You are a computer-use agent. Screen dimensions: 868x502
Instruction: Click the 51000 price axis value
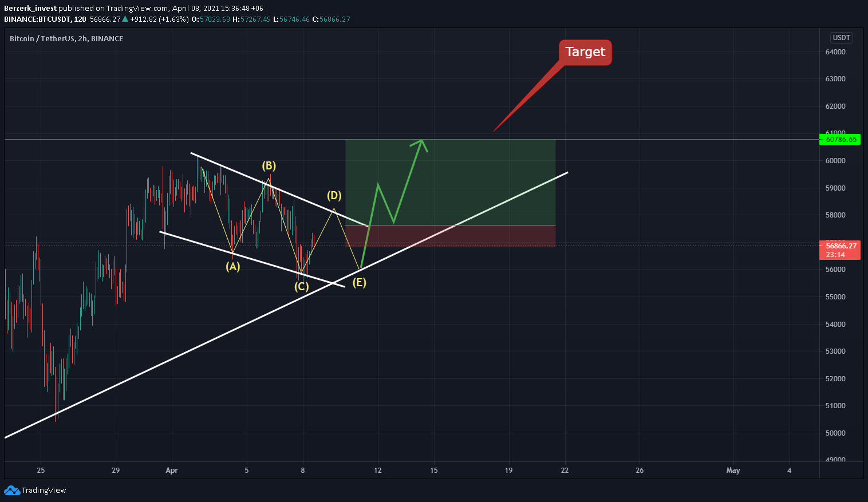(x=835, y=406)
